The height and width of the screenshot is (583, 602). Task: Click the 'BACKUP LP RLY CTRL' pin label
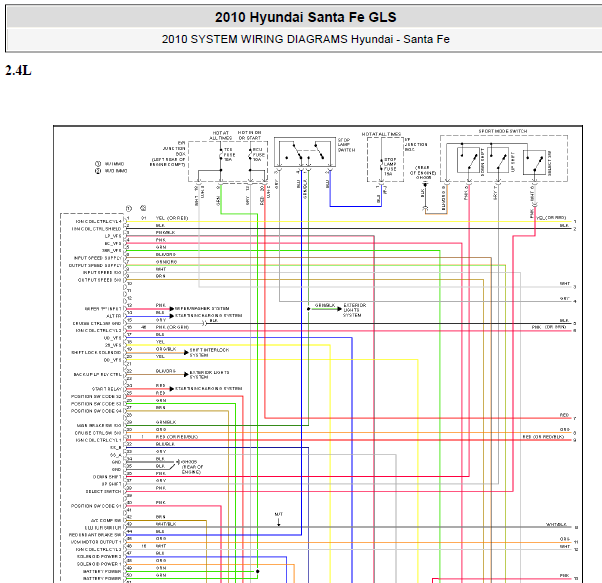click(x=98, y=375)
